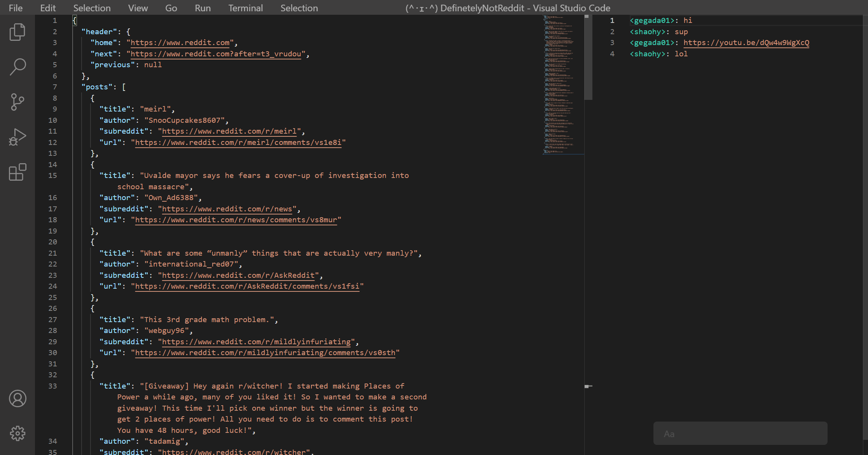Click the author "international_red07" string

191,264
